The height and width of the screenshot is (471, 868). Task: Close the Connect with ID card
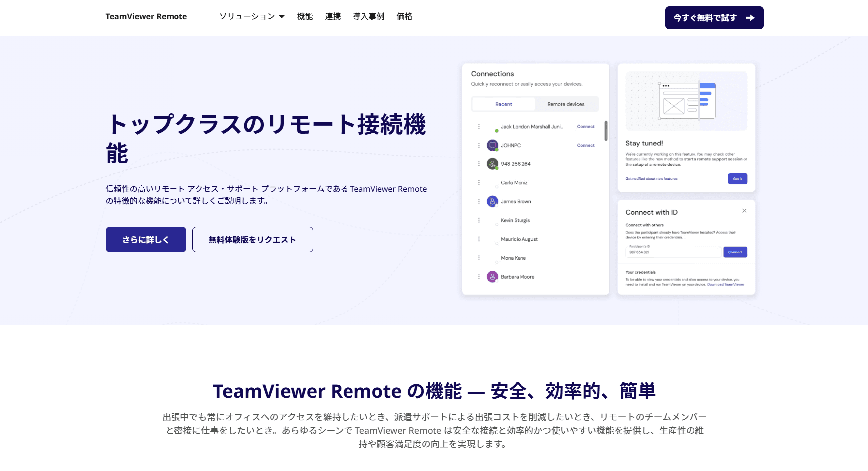coord(744,211)
